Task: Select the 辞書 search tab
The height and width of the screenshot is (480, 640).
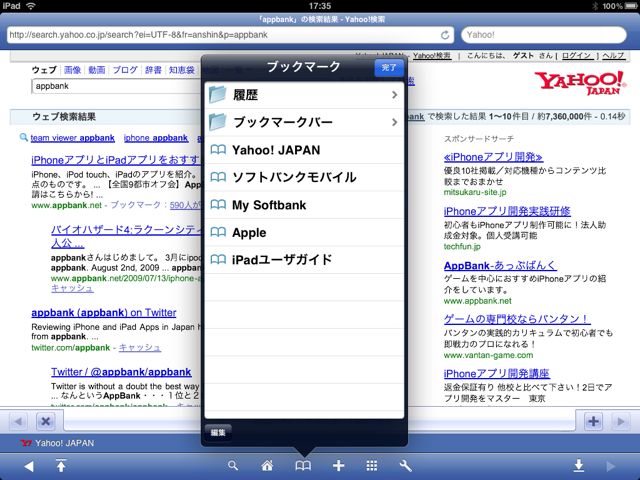Action: point(153,70)
